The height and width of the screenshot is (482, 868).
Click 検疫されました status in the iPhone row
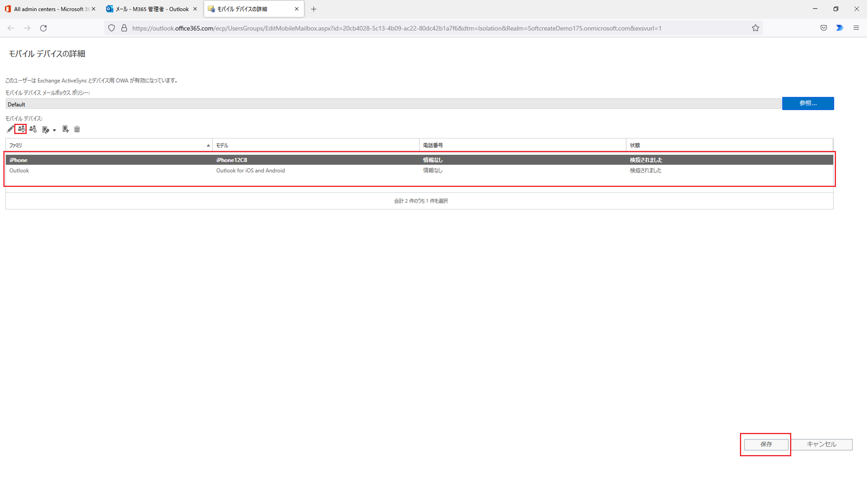pos(646,160)
